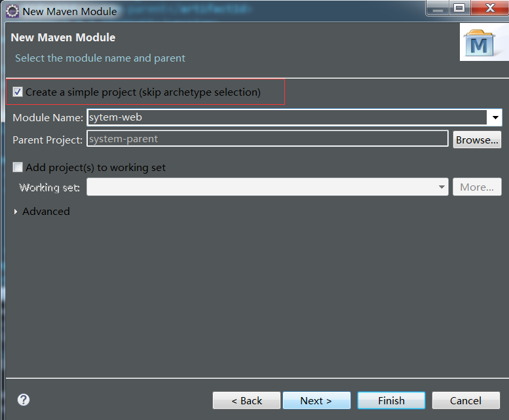Click the More... working set button
The height and width of the screenshot is (420, 509).
pyautogui.click(x=477, y=187)
